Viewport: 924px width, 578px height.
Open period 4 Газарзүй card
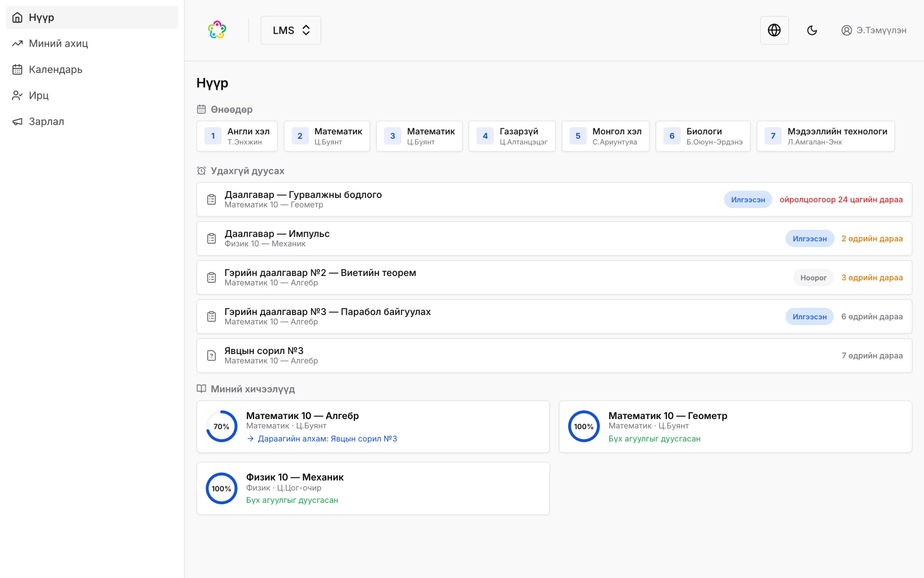[x=512, y=136]
